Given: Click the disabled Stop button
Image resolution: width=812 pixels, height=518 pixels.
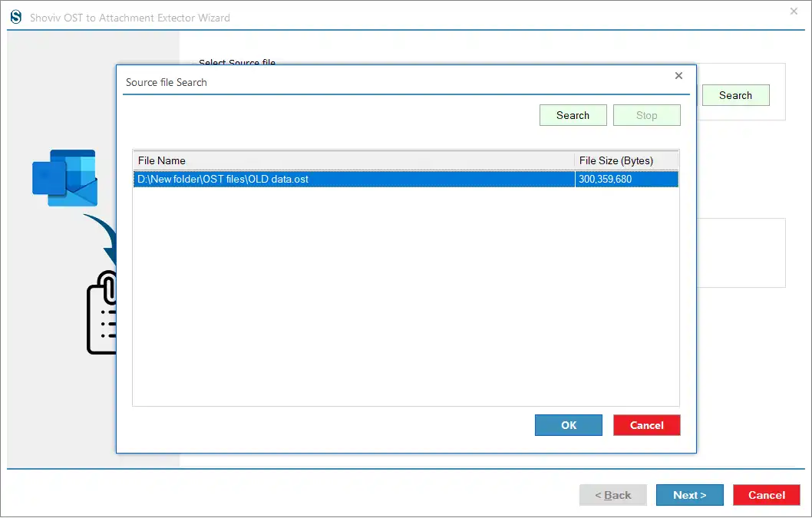Looking at the screenshot, I should [647, 115].
